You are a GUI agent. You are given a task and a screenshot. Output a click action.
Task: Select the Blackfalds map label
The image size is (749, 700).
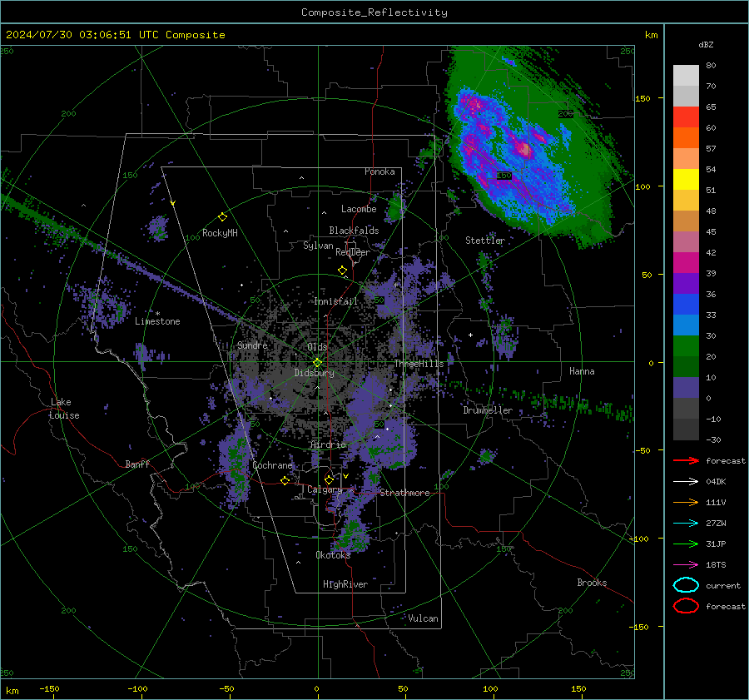point(354,231)
